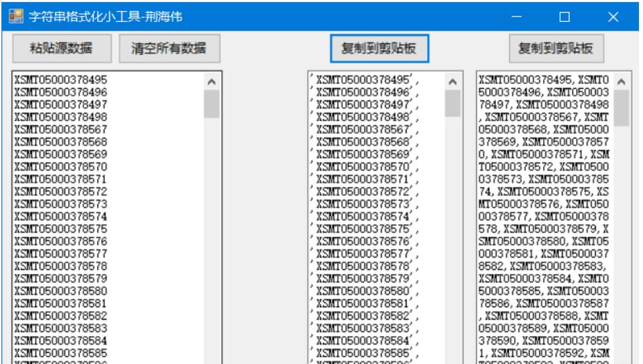Screen dimensions: 643x364
Task: Click quoted 'XSMT05000378569', in middle list
Action: coord(365,154)
